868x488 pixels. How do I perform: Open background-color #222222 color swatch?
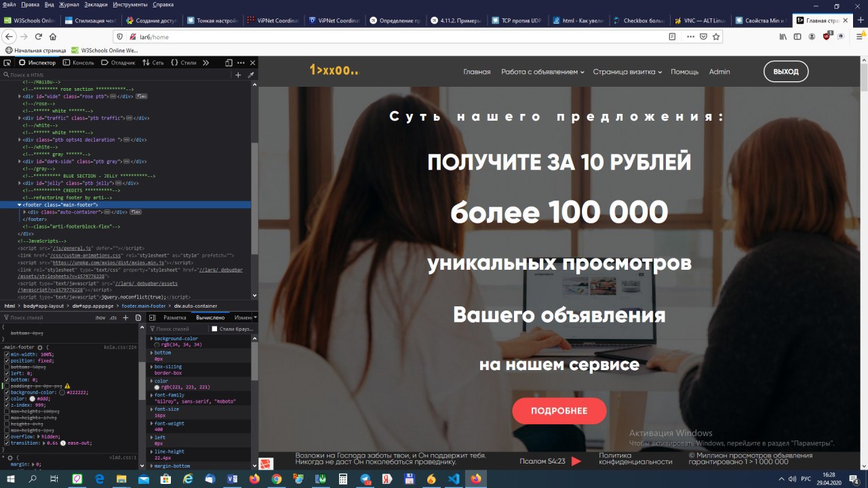[62, 392]
